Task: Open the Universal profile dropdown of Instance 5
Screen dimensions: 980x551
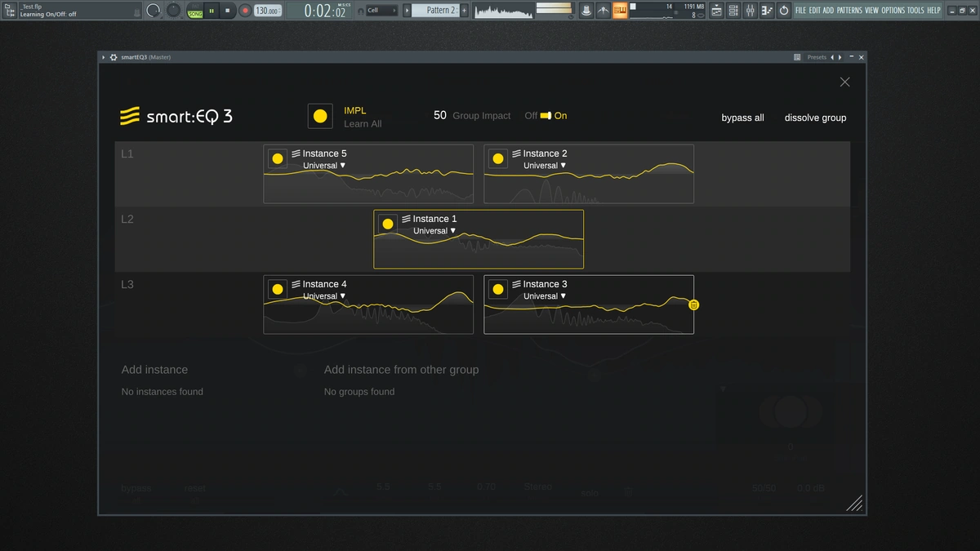Action: pos(324,166)
